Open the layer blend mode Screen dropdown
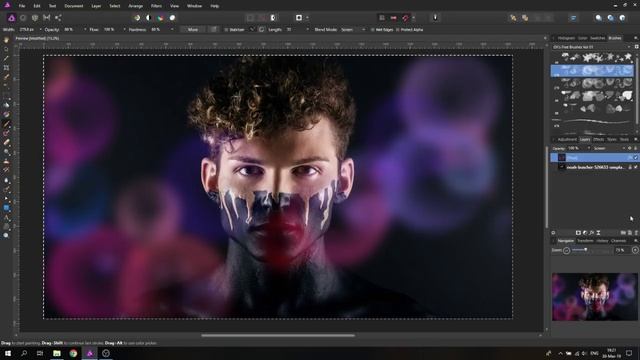 coord(609,149)
